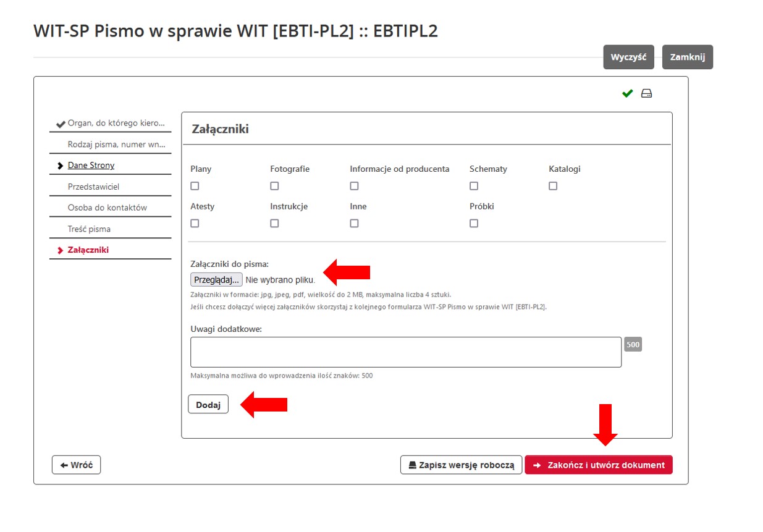Viewport: 763px width, 532px height.
Task: Save draft with Zapisz wersję roboczą
Action: coord(461,465)
